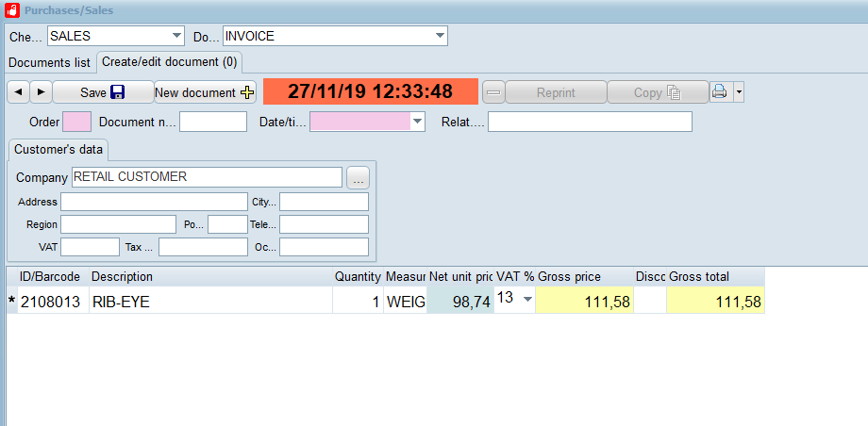Click the Net unit price column header

pyautogui.click(x=460, y=277)
